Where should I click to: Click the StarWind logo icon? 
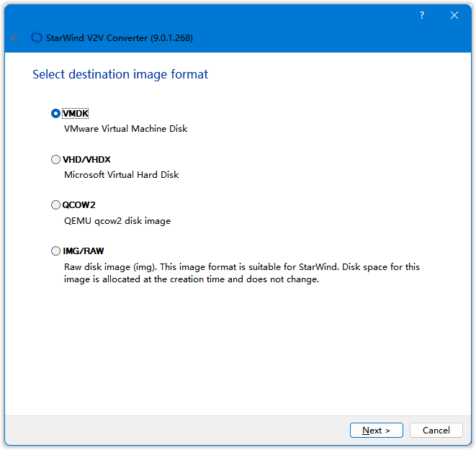coord(37,37)
